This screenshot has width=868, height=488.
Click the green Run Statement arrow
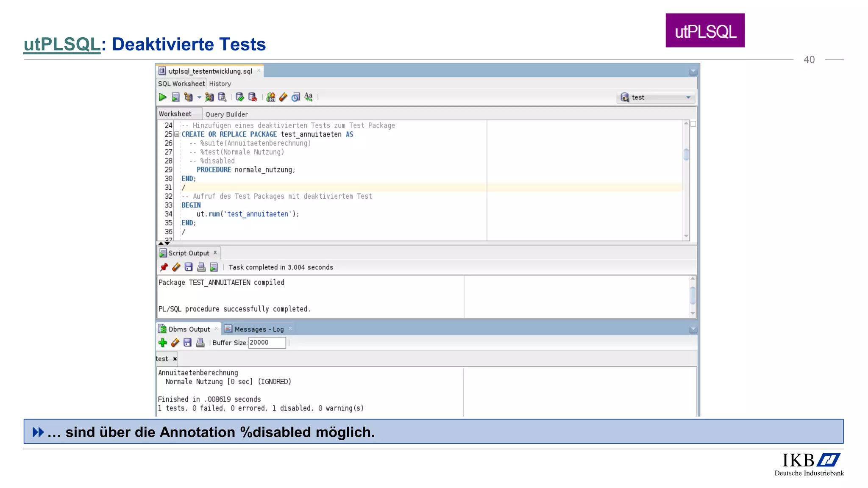click(162, 97)
